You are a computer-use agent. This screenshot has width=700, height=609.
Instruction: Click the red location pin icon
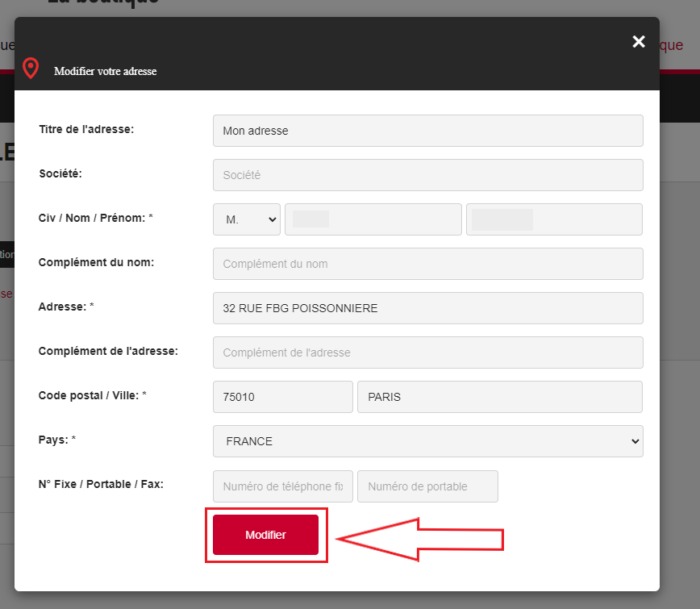pyautogui.click(x=31, y=69)
